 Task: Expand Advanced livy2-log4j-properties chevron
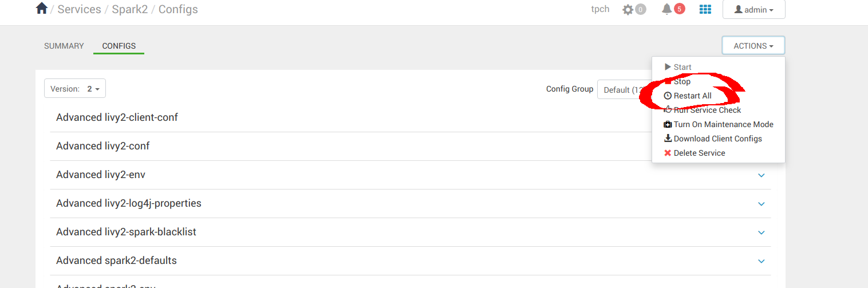click(761, 204)
